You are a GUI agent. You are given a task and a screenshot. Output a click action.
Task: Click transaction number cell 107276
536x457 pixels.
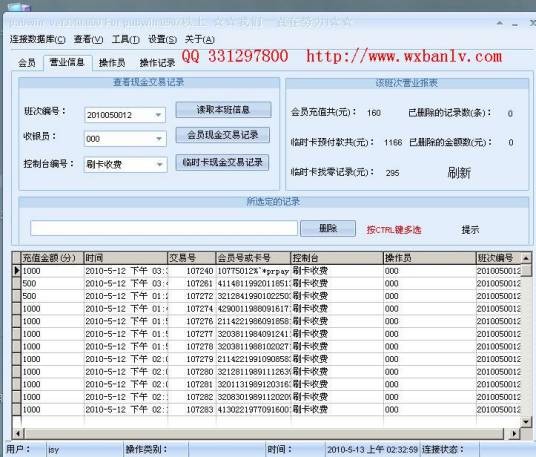(x=192, y=321)
